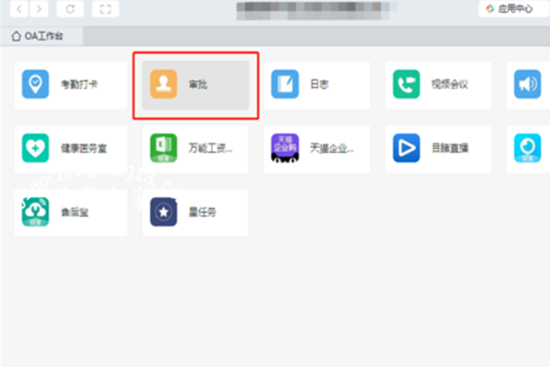The height and width of the screenshot is (367, 550).
Task: Open the 考勤打卡 attendance app icon
Action: 35,84
